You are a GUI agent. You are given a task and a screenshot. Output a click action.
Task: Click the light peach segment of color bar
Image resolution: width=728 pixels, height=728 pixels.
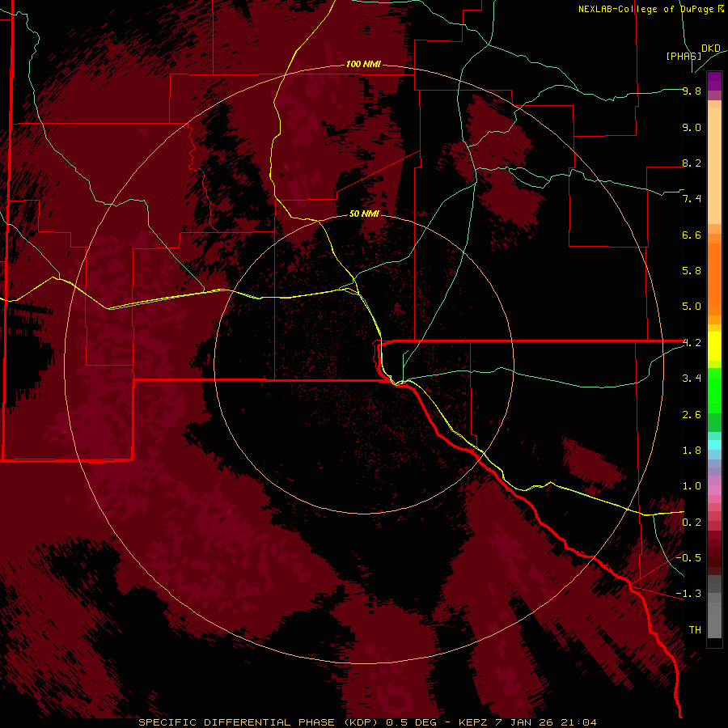click(714, 166)
